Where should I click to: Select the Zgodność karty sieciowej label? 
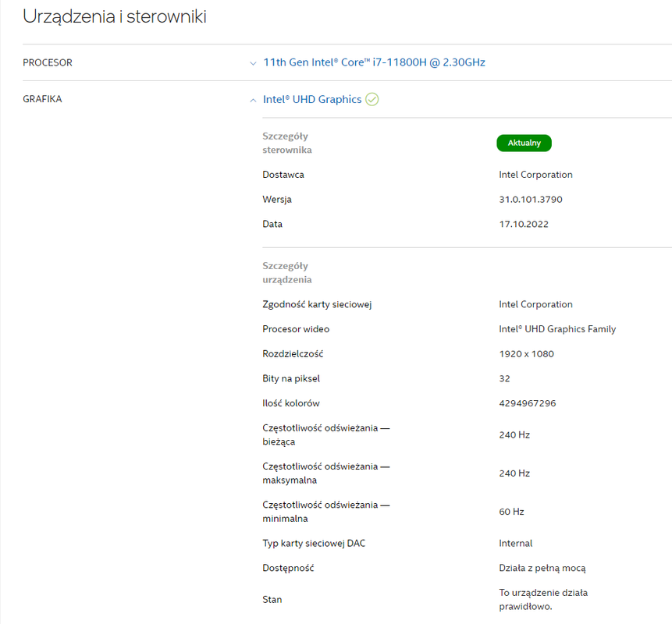click(317, 304)
